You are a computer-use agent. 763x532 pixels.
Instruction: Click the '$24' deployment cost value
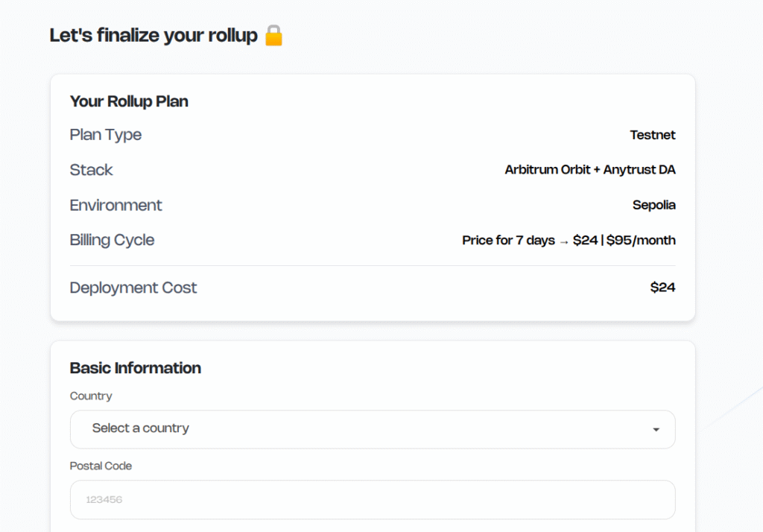pos(662,287)
